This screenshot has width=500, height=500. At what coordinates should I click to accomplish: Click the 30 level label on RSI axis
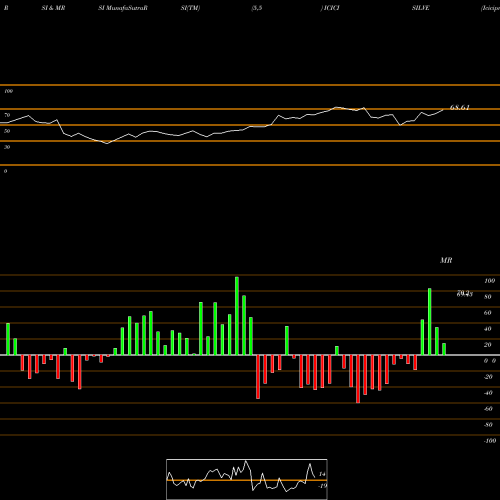7,147
